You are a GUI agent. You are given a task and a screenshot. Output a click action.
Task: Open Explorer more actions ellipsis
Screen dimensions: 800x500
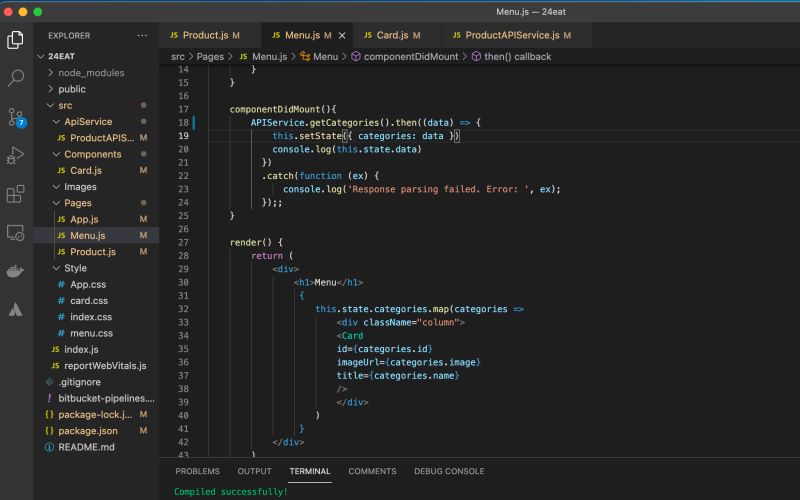142,36
